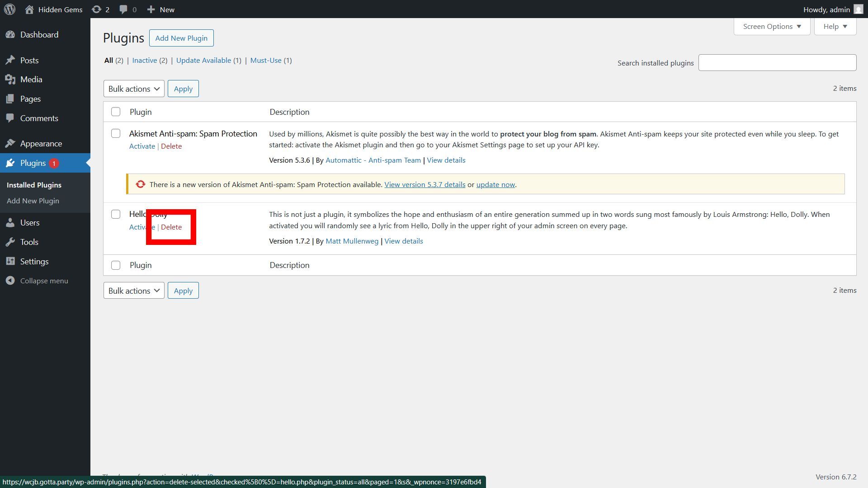Open View version 5.3.7 details link
Viewport: 868px width, 488px height.
[x=425, y=184]
